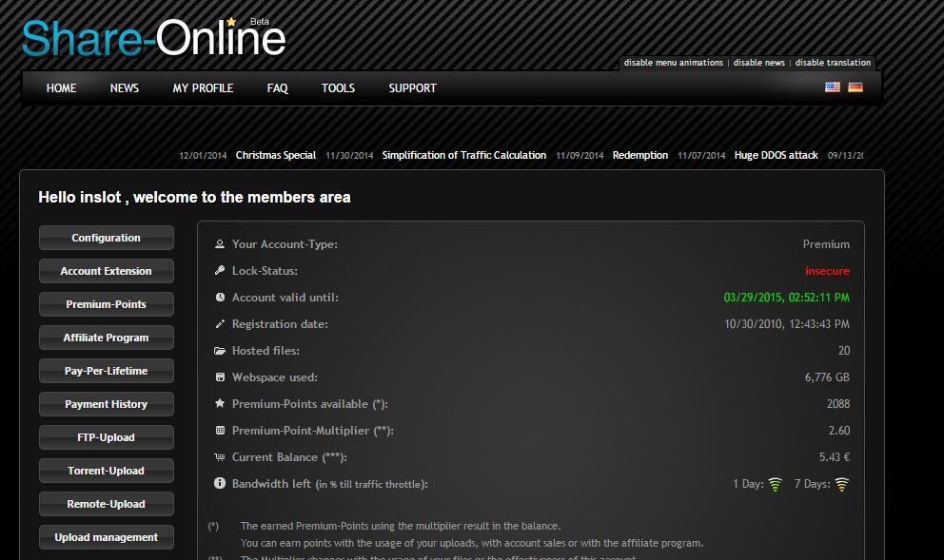This screenshot has height=560, width=944.
Task: Open Simplification of Traffic Calculation news
Action: click(464, 155)
